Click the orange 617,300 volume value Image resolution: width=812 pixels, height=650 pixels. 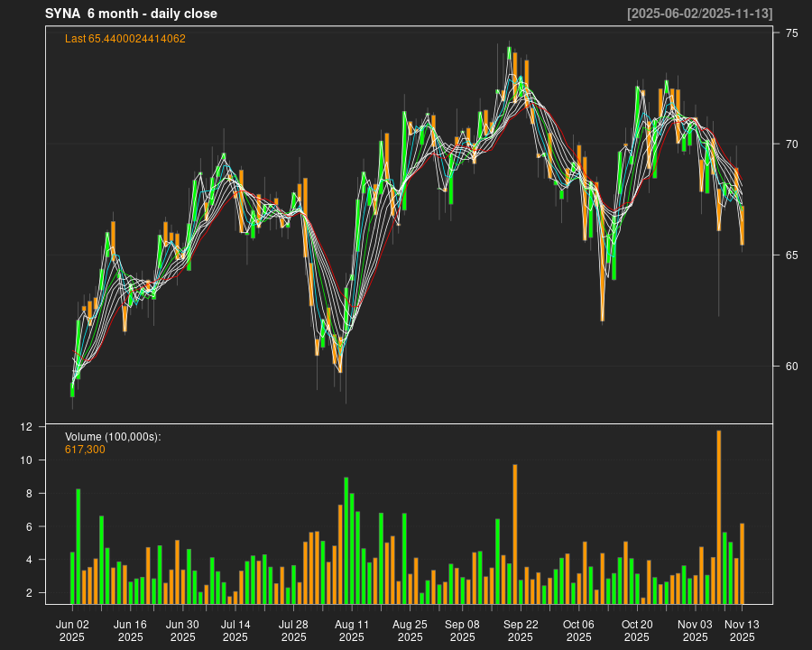tap(85, 449)
